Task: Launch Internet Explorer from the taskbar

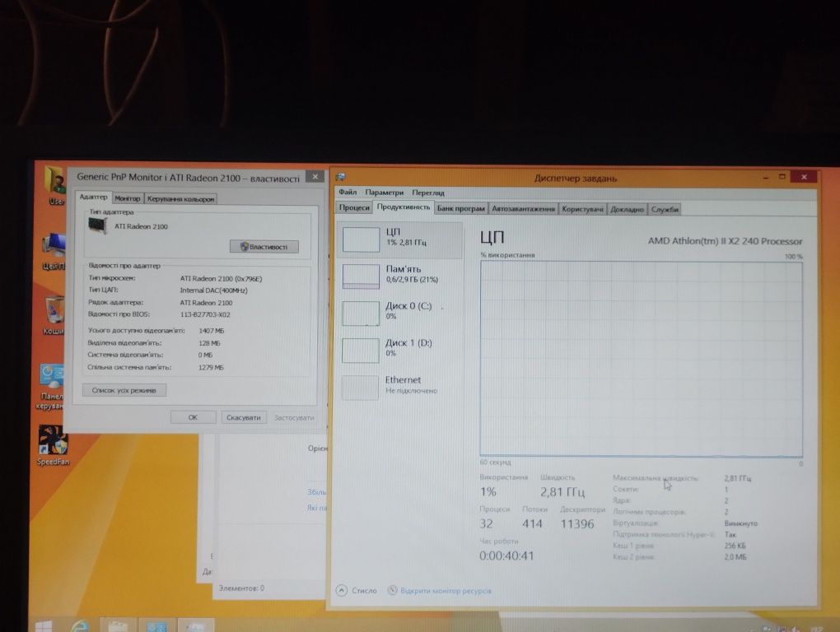Action: [x=80, y=625]
